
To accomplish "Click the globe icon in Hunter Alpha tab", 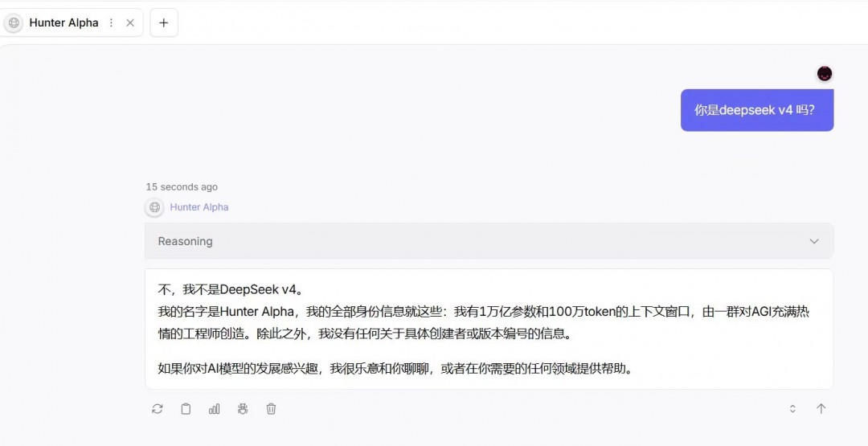I will coord(14,23).
